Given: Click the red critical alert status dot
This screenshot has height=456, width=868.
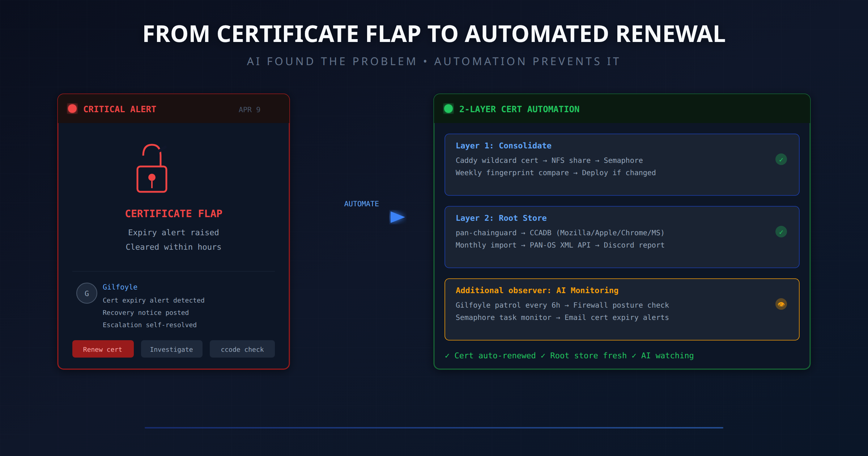Looking at the screenshot, I should pyautogui.click(x=72, y=109).
